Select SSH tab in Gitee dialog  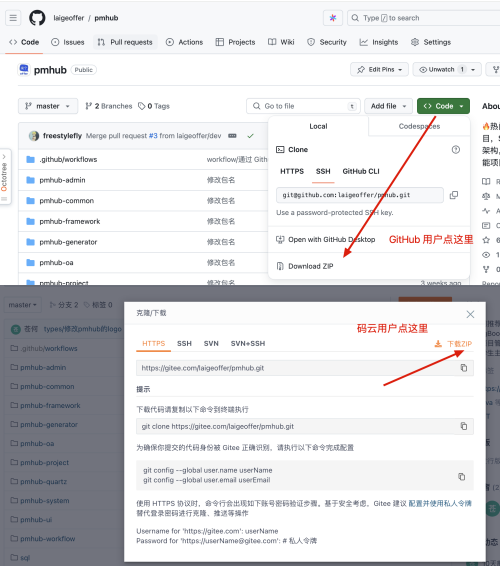click(x=184, y=344)
